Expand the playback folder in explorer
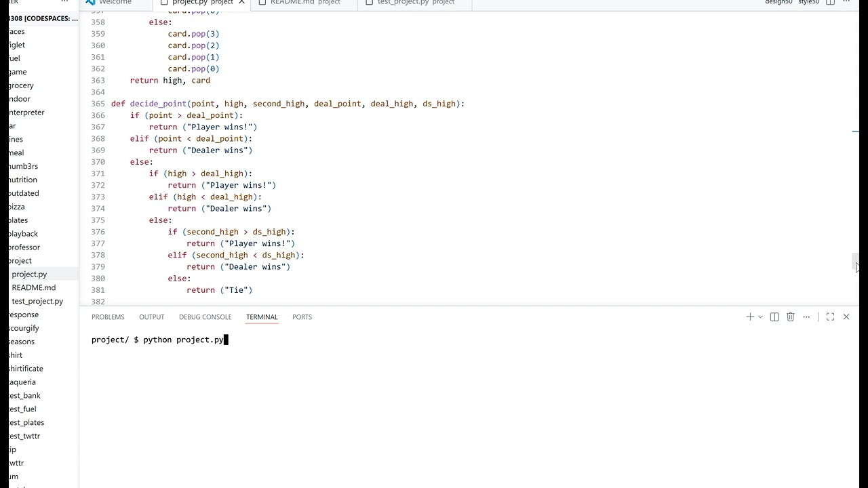This screenshot has width=868, height=488. click(x=24, y=234)
